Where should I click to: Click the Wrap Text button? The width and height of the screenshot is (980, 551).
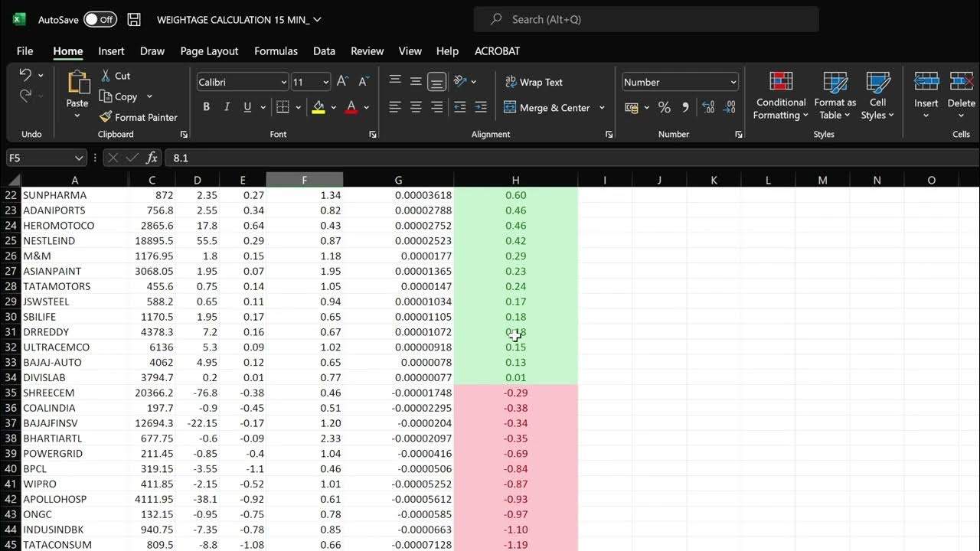click(x=534, y=82)
